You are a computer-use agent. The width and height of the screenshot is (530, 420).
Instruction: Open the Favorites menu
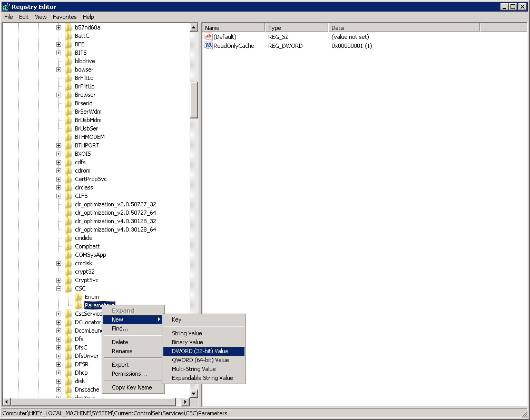click(65, 17)
